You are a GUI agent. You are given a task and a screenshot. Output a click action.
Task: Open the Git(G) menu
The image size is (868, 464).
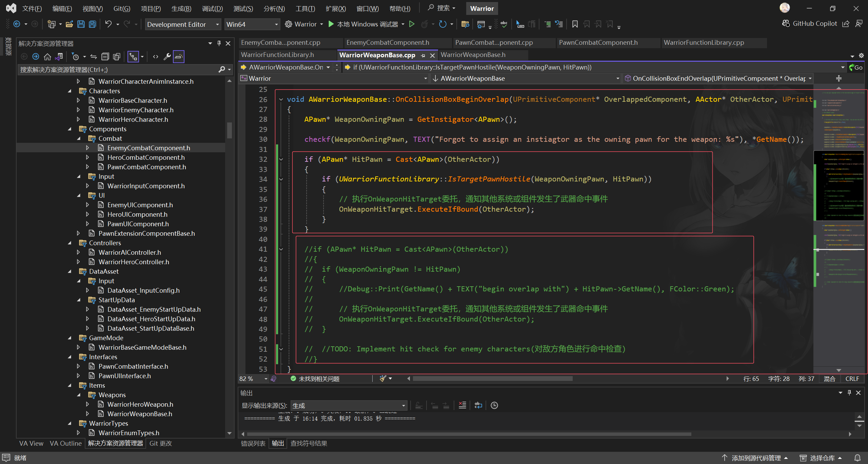[121, 8]
